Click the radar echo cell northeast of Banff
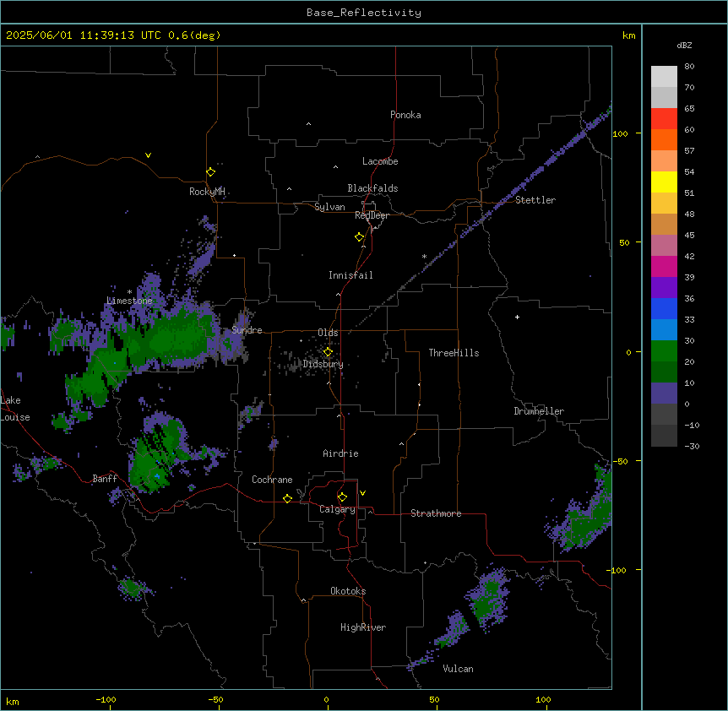 [155, 455]
